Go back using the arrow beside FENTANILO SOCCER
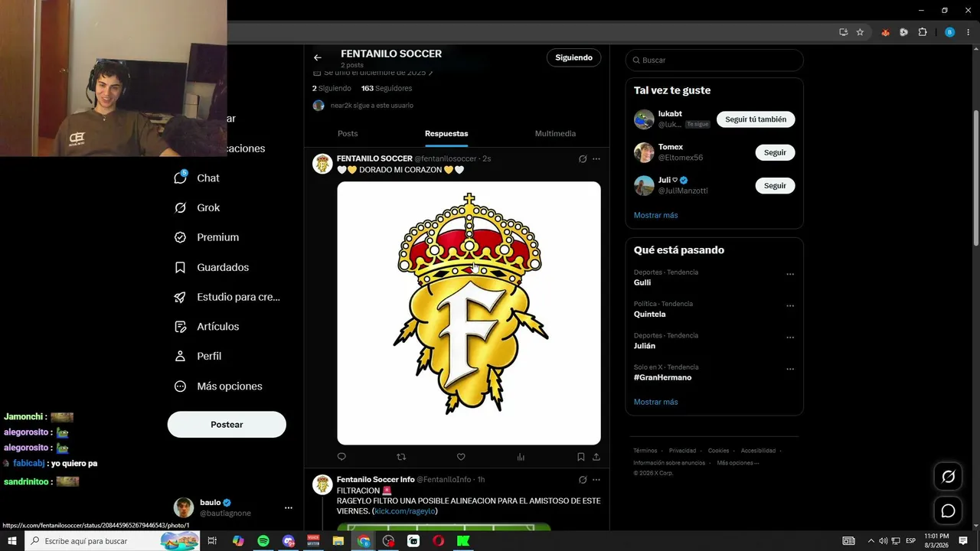The height and width of the screenshot is (551, 980). (x=318, y=57)
